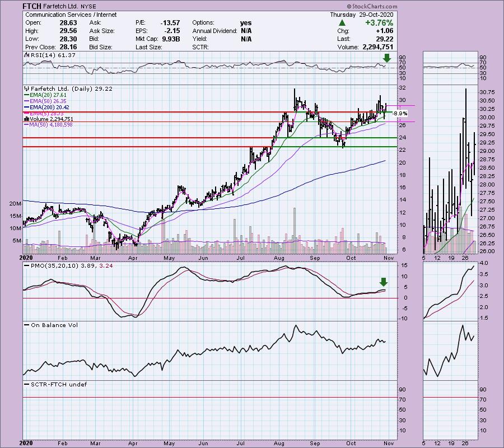Select the date Thursday 29-Oct-2020
This screenshot has height=448, width=504.
(x=362, y=15)
